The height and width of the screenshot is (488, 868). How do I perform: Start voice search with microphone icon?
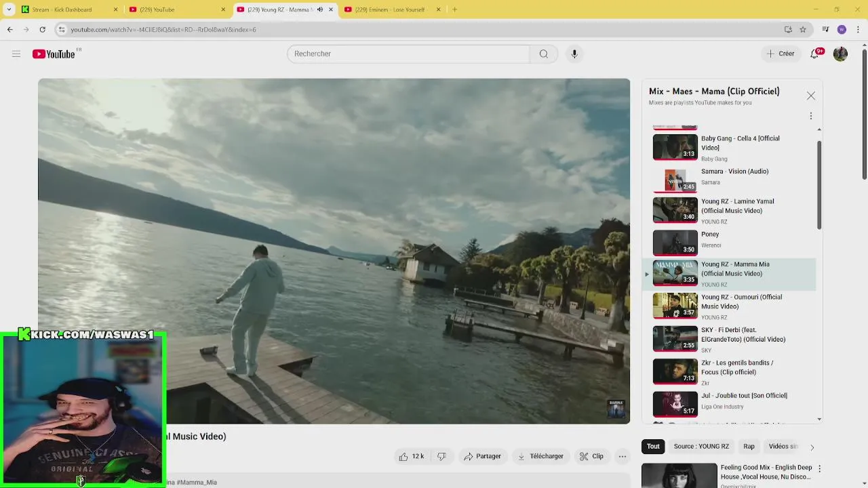pos(574,54)
